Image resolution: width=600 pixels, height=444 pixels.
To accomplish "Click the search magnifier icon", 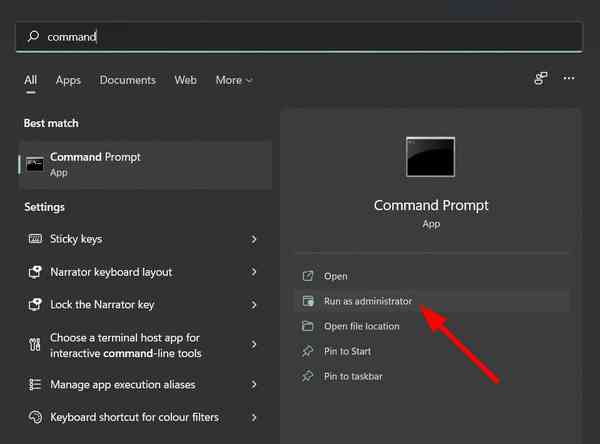I will click(34, 37).
